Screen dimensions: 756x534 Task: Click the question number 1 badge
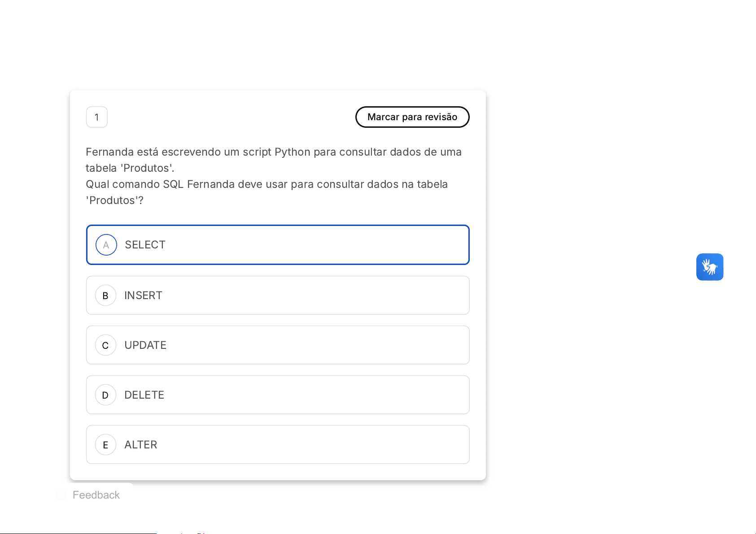(x=96, y=117)
